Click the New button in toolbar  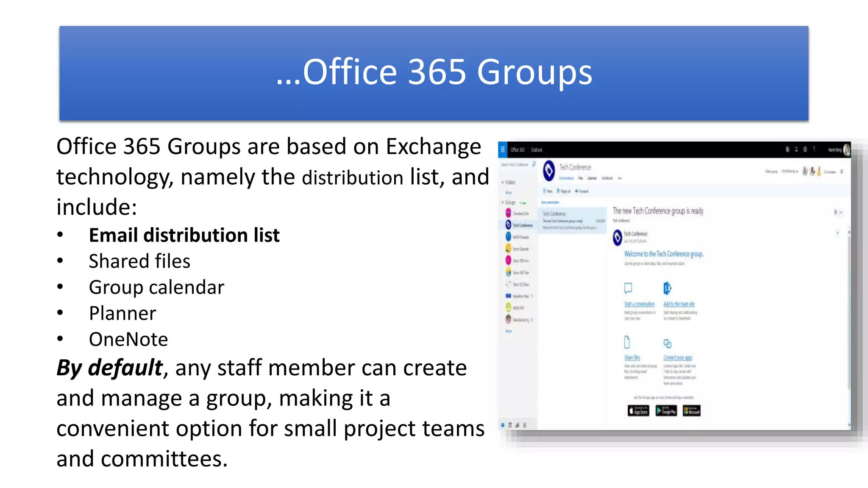tap(548, 191)
